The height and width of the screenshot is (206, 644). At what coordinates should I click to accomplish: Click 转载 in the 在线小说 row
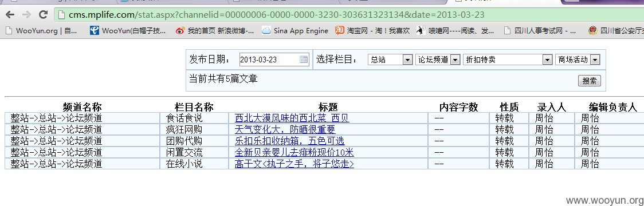[504, 164]
